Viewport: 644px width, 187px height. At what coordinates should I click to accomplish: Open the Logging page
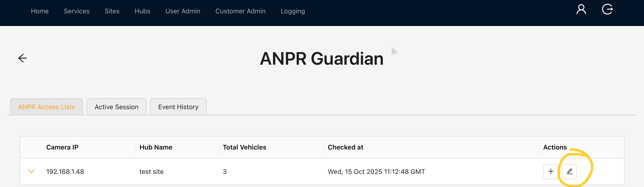(293, 11)
